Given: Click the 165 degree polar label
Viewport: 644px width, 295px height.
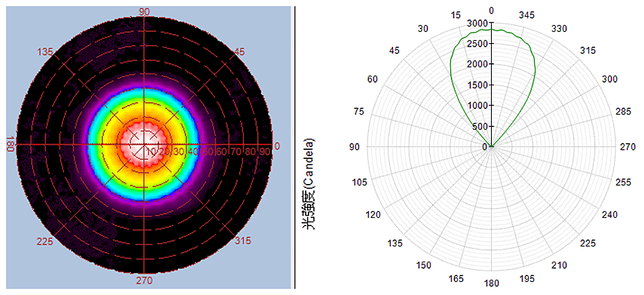Looking at the screenshot, I should coord(456,278).
